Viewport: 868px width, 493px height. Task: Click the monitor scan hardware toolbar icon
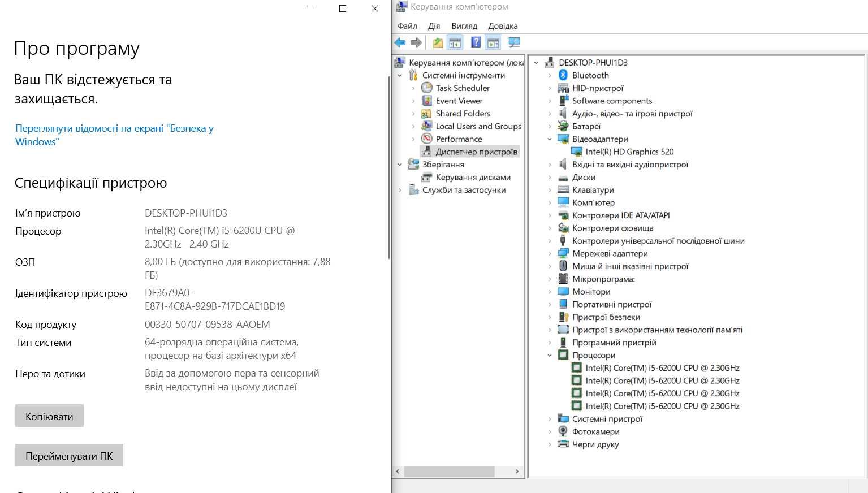(x=514, y=42)
